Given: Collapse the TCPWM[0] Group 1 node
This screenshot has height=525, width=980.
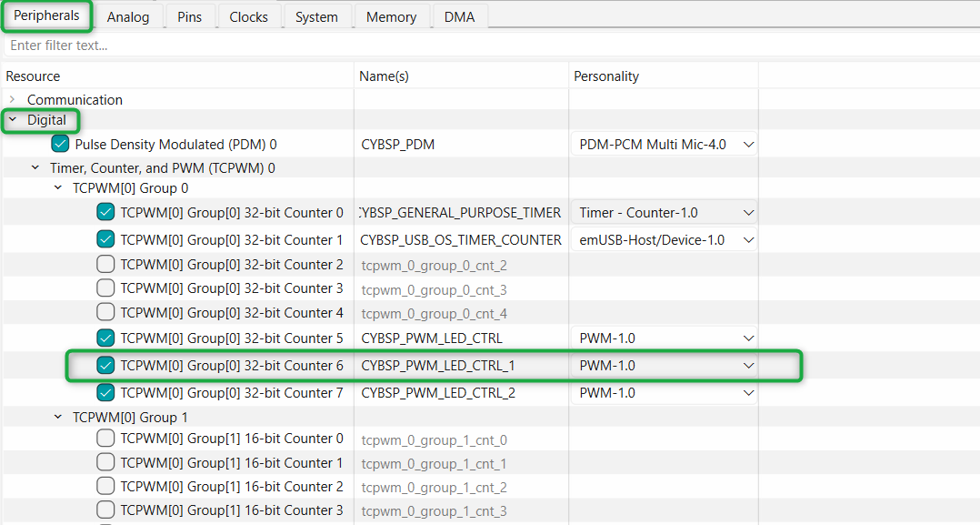Looking at the screenshot, I should click(58, 417).
